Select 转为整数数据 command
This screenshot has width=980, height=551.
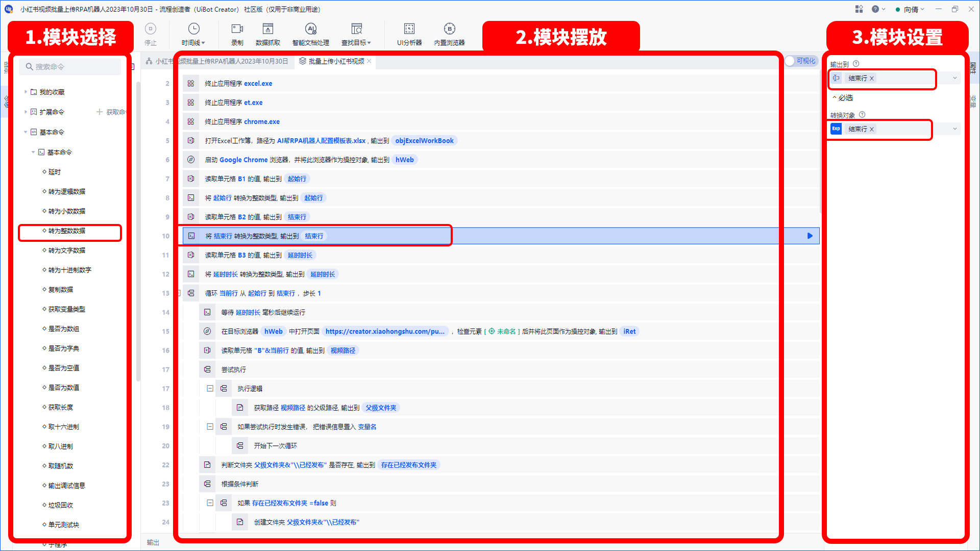[67, 231]
